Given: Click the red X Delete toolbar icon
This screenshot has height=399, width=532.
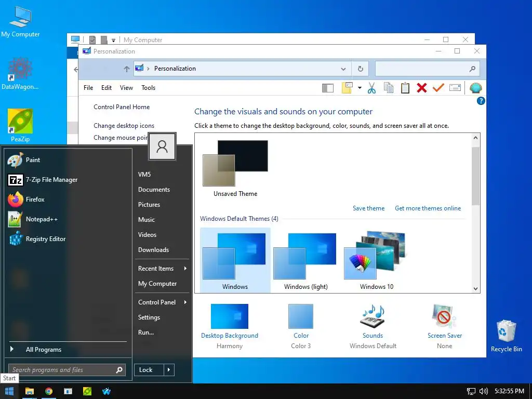Looking at the screenshot, I should [422, 88].
